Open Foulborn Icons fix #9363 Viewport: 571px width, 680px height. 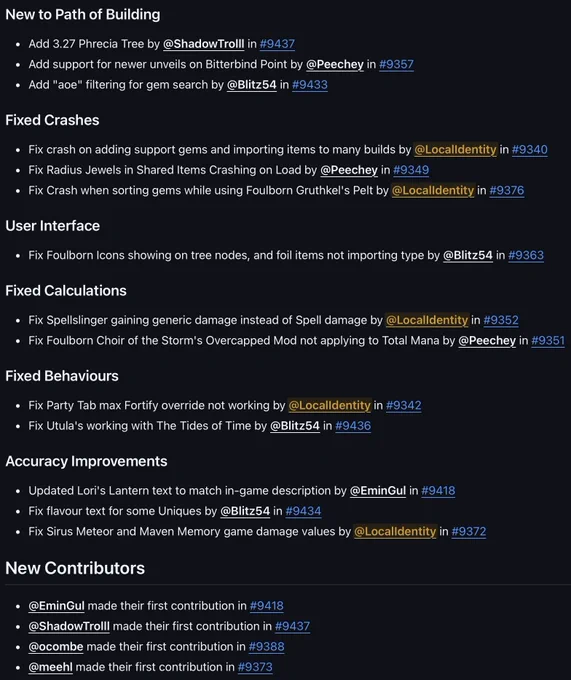click(526, 255)
